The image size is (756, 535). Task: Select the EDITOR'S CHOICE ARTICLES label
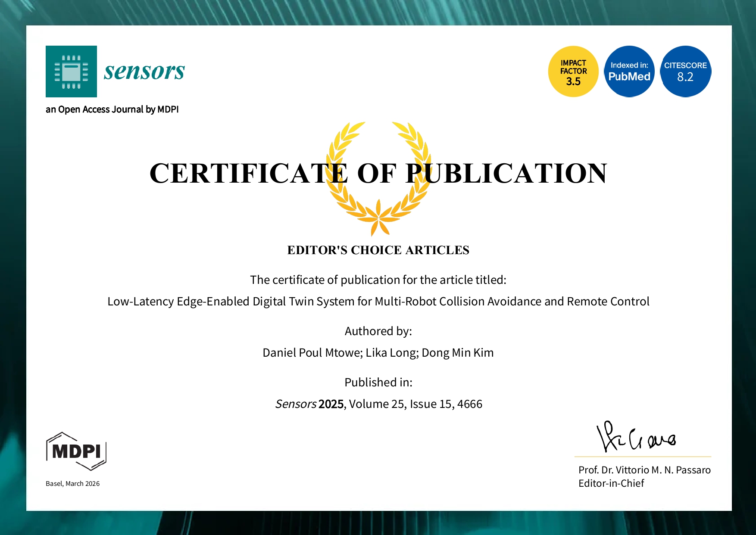point(378,250)
